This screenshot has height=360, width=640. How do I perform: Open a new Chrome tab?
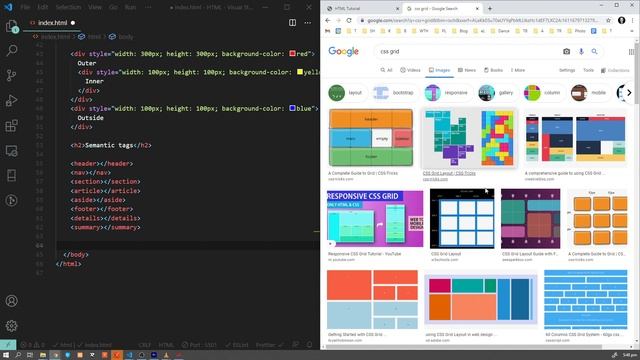click(x=490, y=8)
